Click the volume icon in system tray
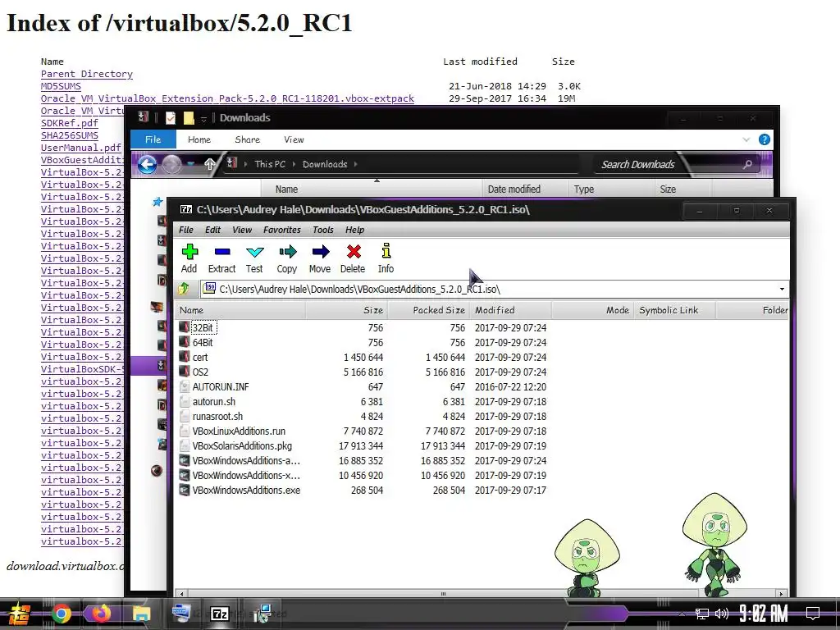Screen dimensions: 840x630 pos(722,614)
